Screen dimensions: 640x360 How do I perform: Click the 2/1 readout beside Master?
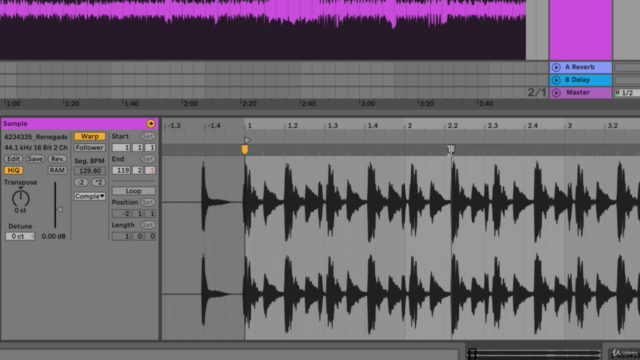[x=537, y=92]
